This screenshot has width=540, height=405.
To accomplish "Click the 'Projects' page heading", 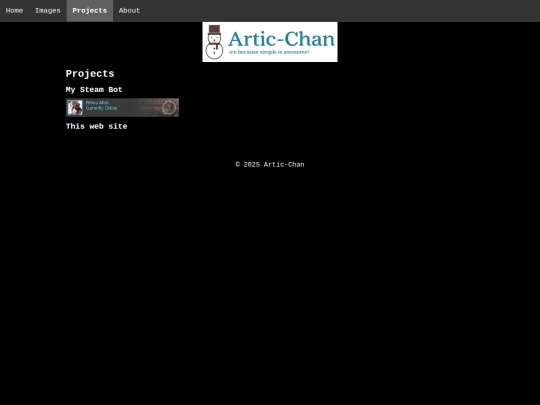I will coord(90,74).
